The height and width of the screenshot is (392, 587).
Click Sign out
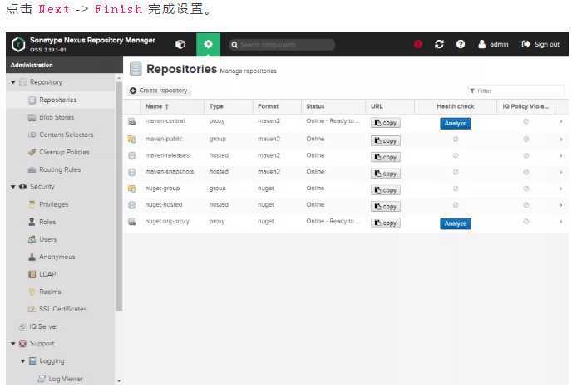(540, 45)
